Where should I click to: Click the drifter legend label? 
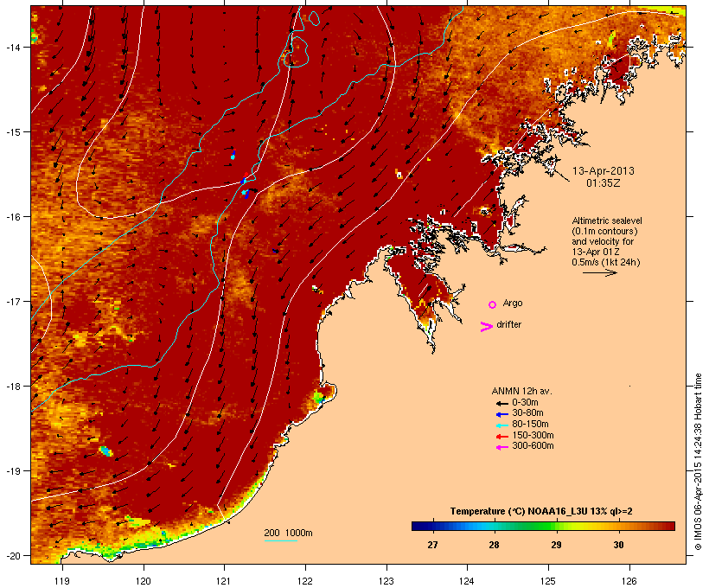[508, 325]
